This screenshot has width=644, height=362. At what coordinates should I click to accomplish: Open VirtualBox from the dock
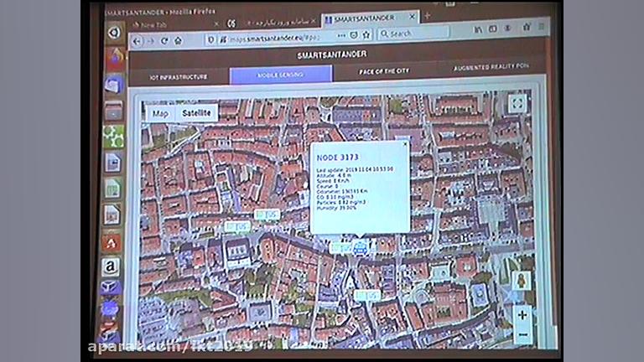click(110, 287)
